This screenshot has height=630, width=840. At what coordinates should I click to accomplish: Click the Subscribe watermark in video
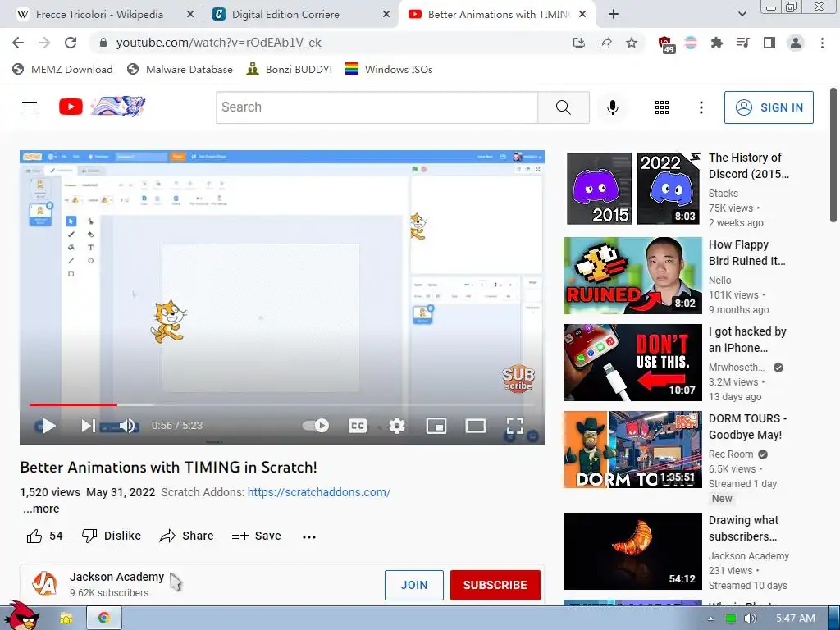pyautogui.click(x=518, y=379)
